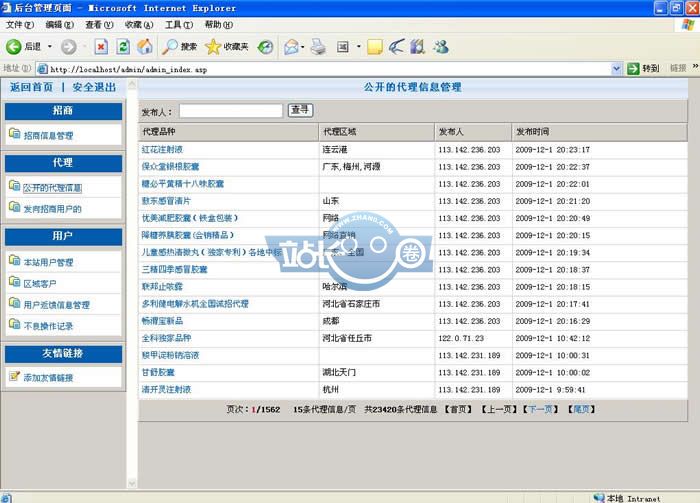Click the IE Forward arrow button
The width and height of the screenshot is (700, 503).
point(69,46)
